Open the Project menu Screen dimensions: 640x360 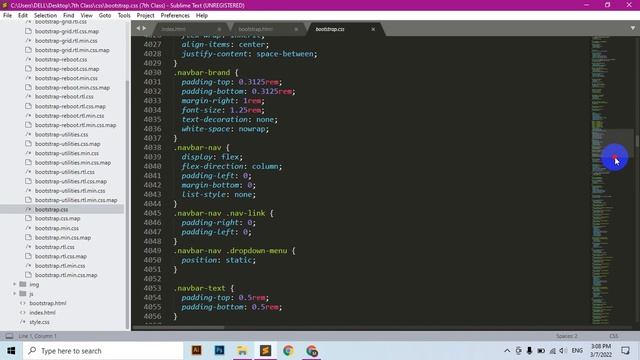(145, 15)
